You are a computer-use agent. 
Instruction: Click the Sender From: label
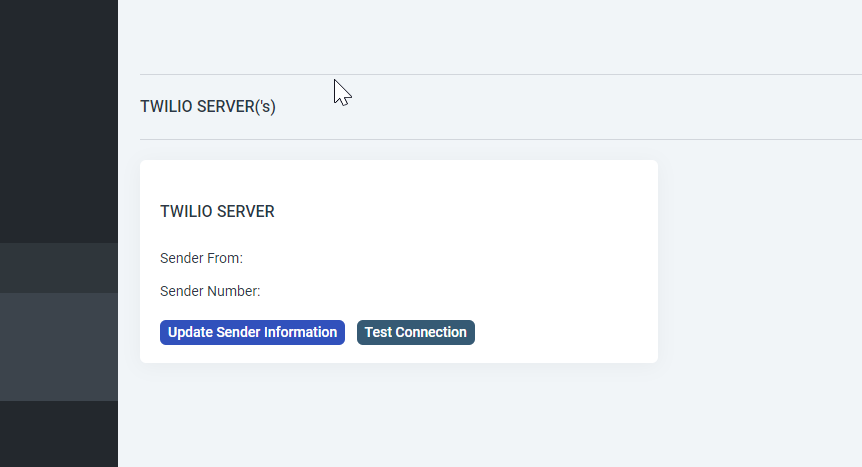(x=201, y=258)
